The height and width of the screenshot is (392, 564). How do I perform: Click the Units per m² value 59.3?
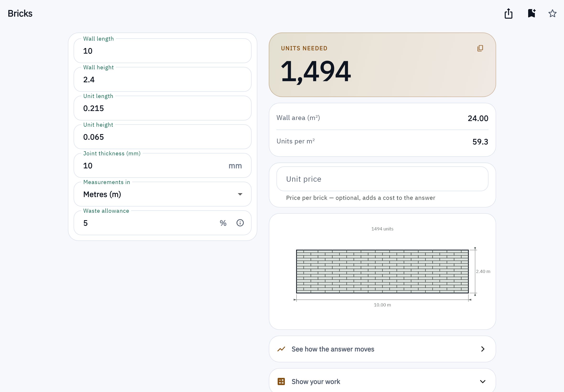pos(480,142)
